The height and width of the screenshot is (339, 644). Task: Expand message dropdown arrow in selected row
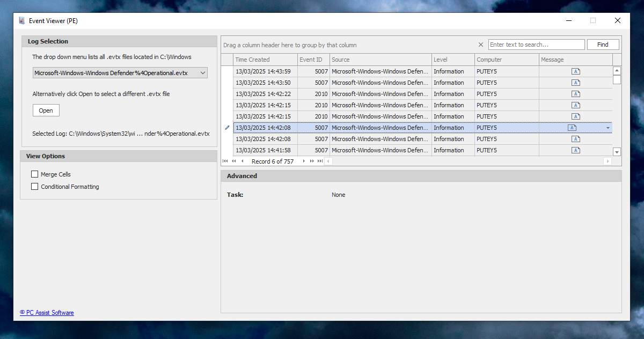(x=608, y=128)
